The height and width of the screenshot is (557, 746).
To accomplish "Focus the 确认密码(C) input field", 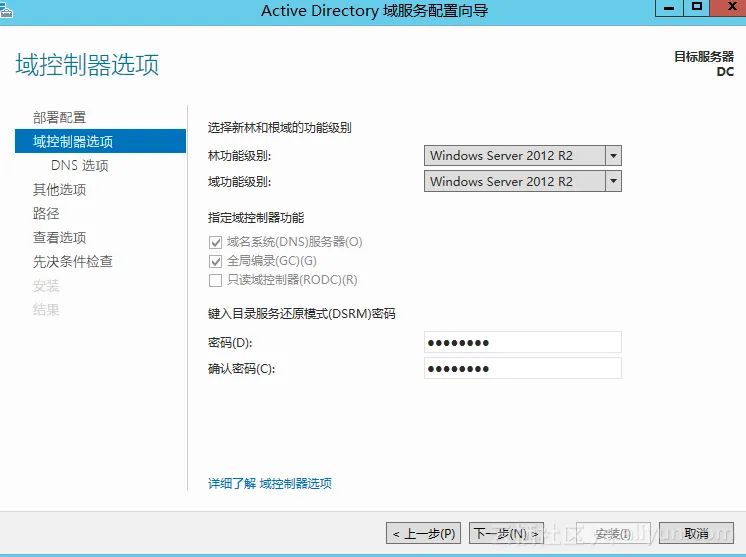I will pos(523,368).
